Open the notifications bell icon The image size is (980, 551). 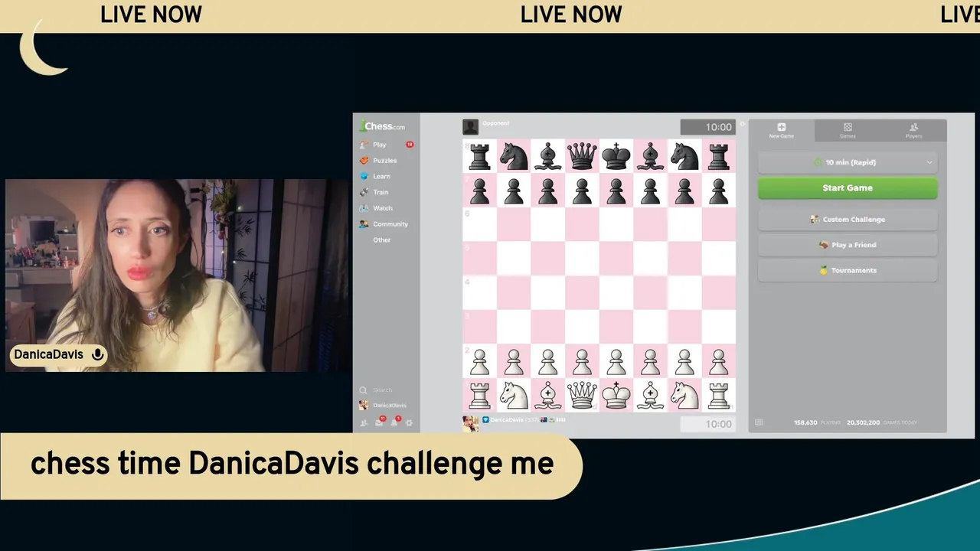(x=394, y=423)
